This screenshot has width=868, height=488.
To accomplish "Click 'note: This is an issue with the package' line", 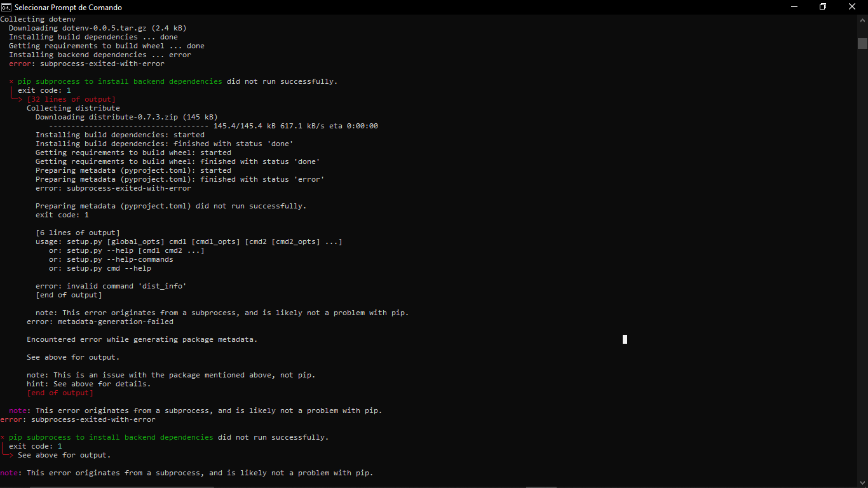I will [x=171, y=375].
